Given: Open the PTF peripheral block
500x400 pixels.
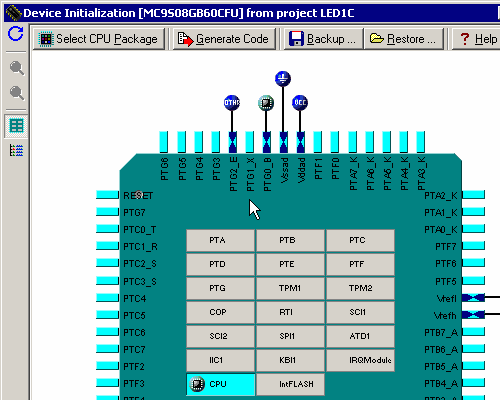Looking at the screenshot, I should [360, 264].
